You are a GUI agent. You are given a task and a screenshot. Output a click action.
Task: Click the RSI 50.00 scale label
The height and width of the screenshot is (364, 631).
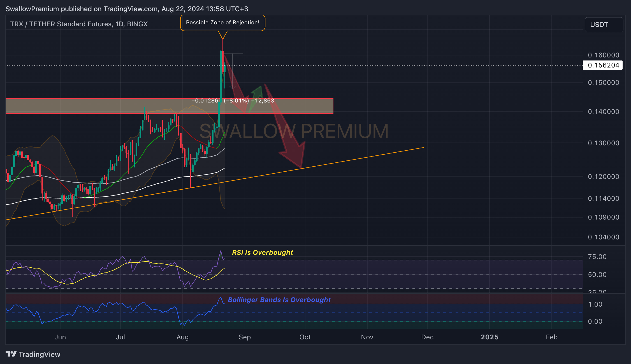pos(597,275)
